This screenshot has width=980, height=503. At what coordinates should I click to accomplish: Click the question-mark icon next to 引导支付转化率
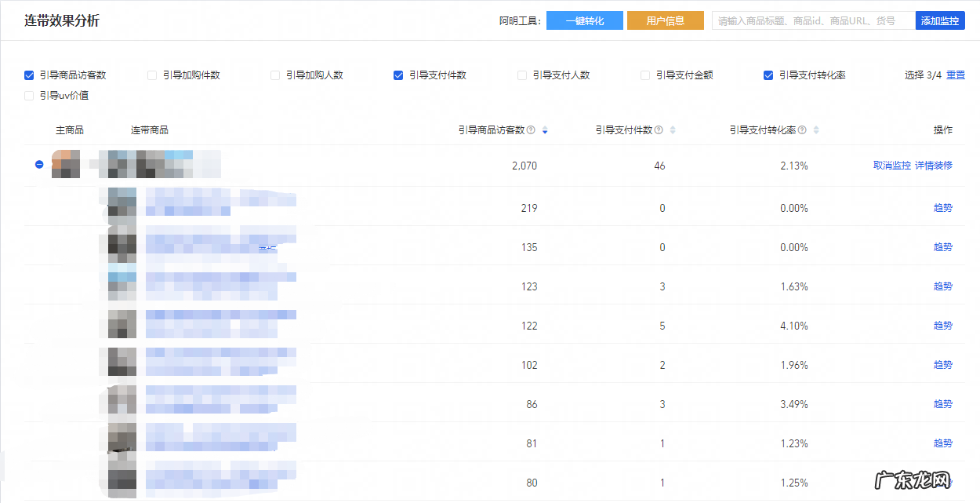(804, 129)
